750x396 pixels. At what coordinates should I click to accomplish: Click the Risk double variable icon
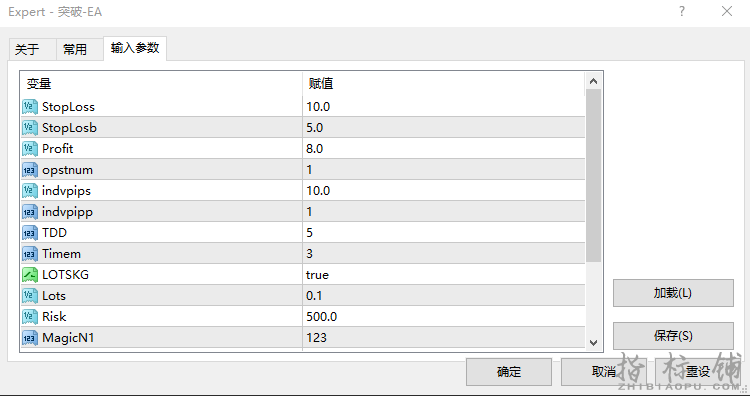[30, 317]
